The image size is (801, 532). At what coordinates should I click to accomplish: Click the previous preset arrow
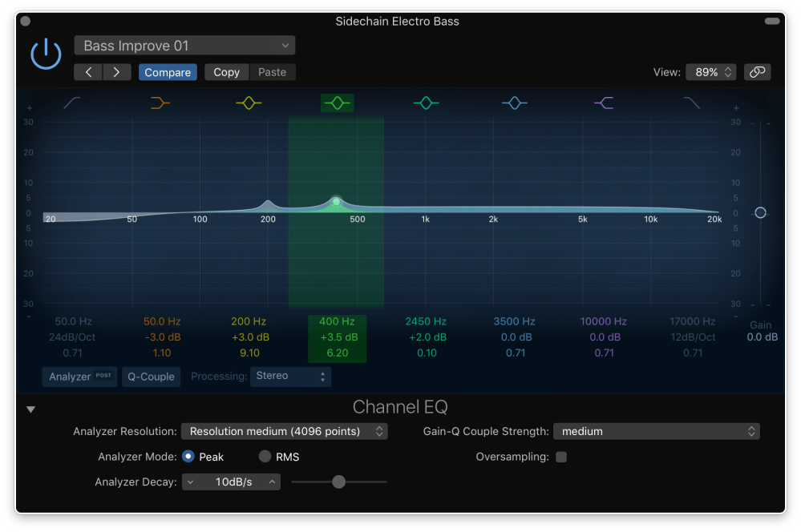coord(88,71)
